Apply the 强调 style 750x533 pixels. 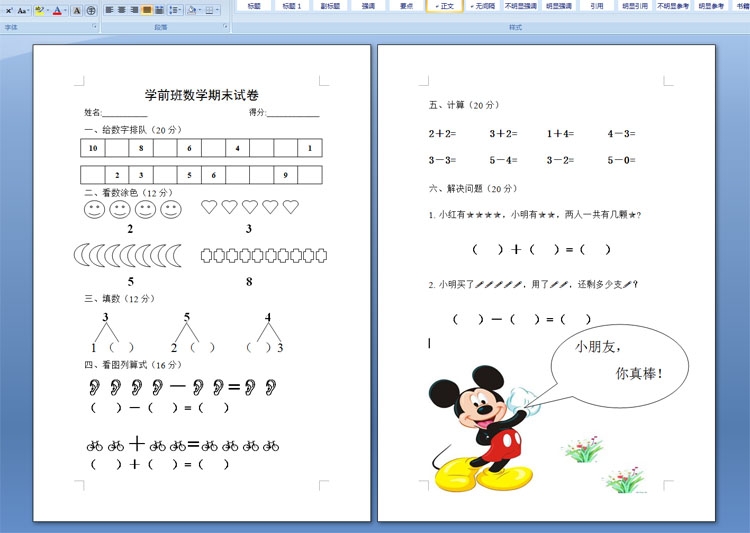pos(368,6)
